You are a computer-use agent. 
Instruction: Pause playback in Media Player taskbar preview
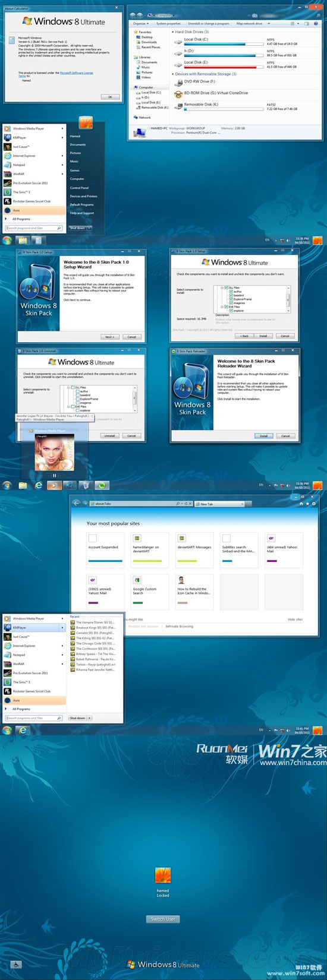point(54,475)
